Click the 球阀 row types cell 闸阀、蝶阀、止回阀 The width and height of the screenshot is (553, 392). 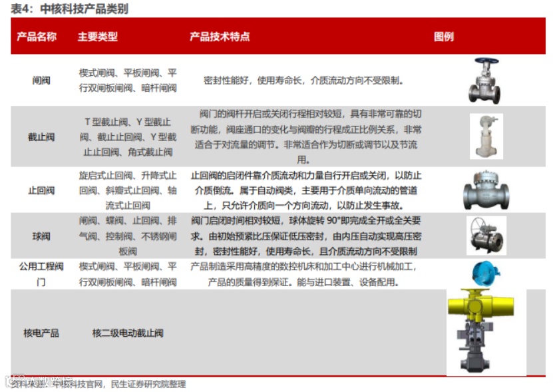coord(128,236)
